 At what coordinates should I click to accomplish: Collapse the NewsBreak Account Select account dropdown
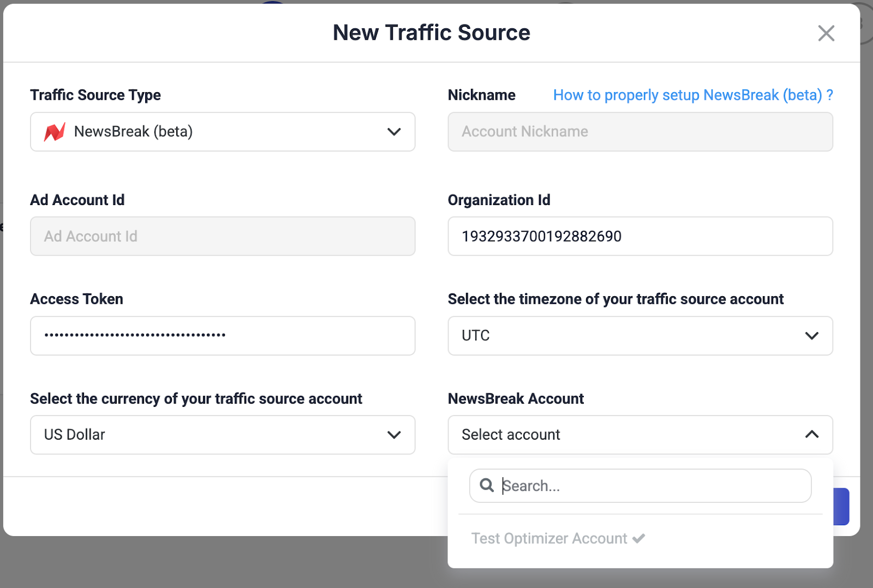coord(640,435)
